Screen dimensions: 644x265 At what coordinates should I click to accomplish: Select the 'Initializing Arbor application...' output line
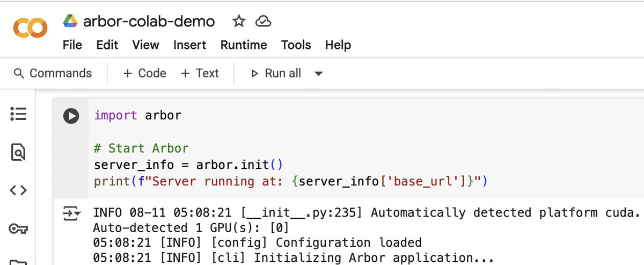click(x=294, y=257)
